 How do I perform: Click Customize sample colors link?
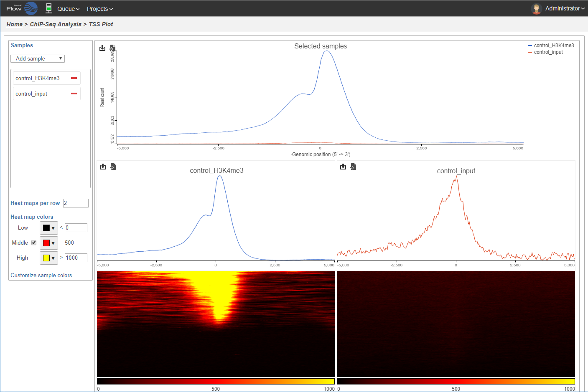[x=41, y=275]
